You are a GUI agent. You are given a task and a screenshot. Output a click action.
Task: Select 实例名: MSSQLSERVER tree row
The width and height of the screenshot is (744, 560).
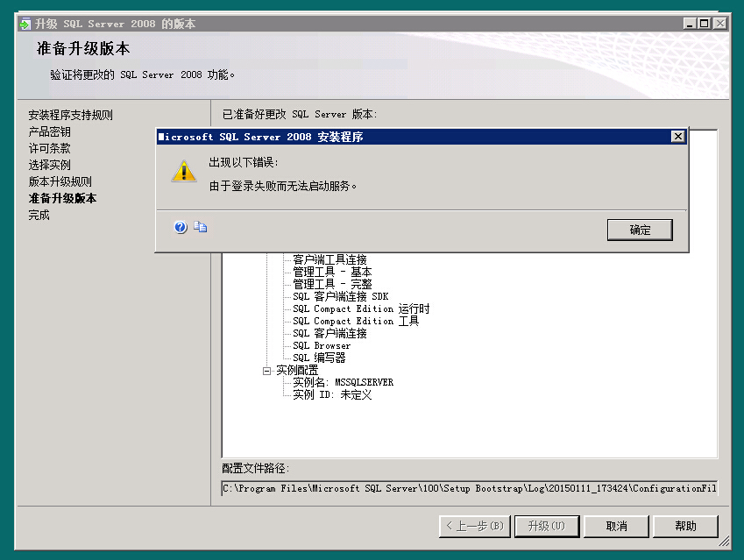point(343,382)
